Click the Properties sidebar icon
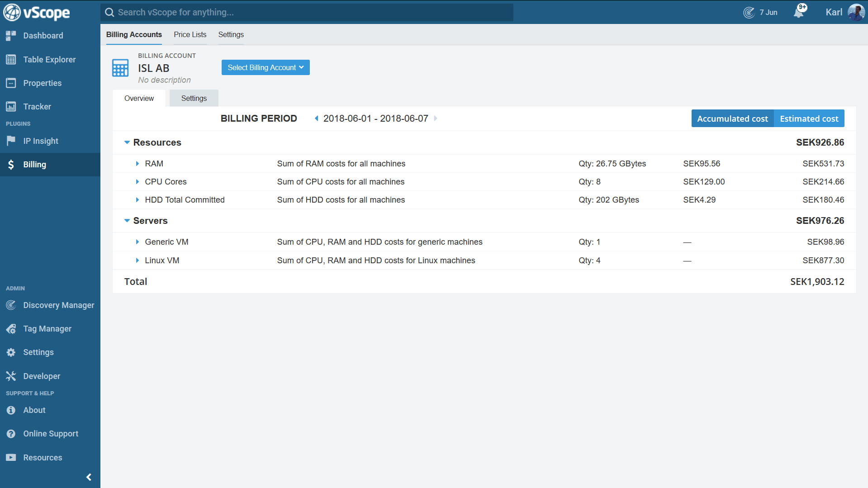The height and width of the screenshot is (488, 868). [11, 83]
